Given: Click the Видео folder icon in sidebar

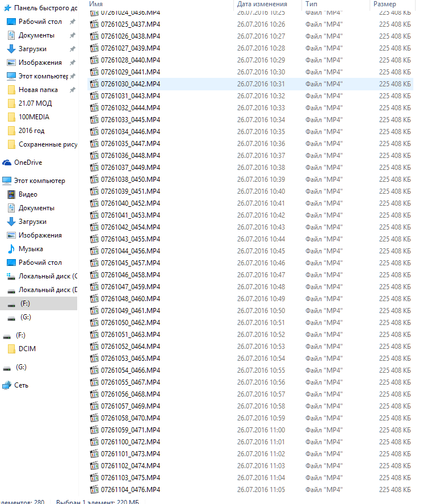Looking at the screenshot, I should point(11,194).
